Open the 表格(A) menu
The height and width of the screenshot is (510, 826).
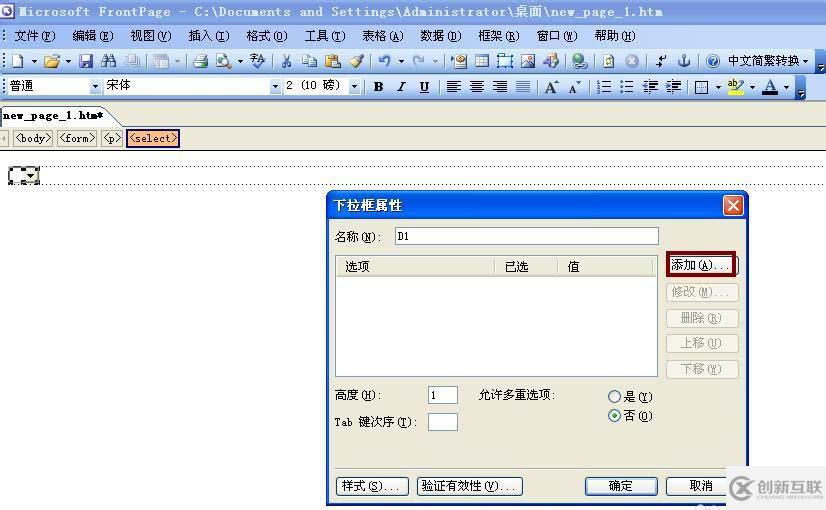coord(382,36)
